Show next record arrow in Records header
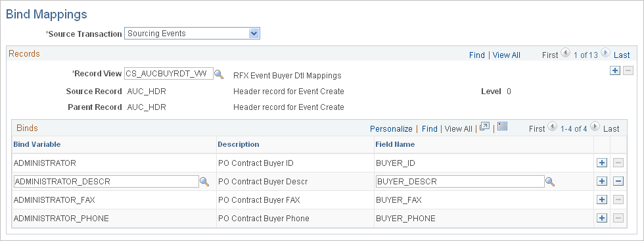 [x=605, y=53]
